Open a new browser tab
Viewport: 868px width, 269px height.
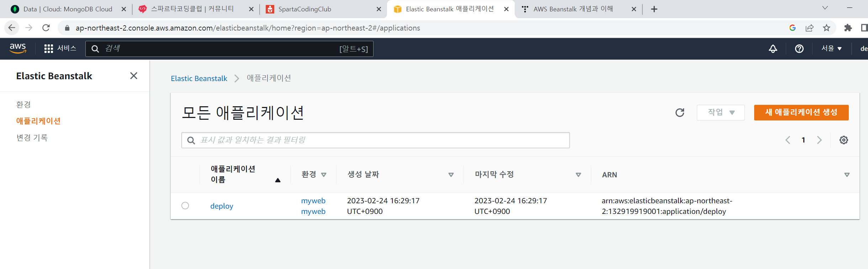point(654,9)
